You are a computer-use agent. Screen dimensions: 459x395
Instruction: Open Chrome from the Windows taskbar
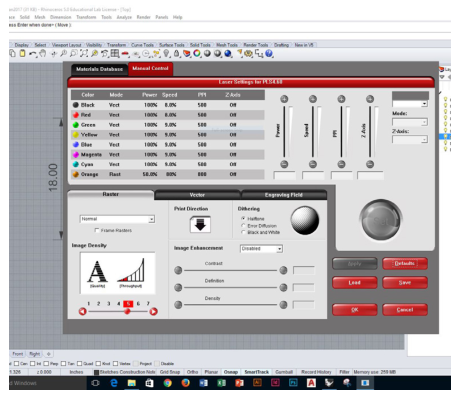[167, 383]
